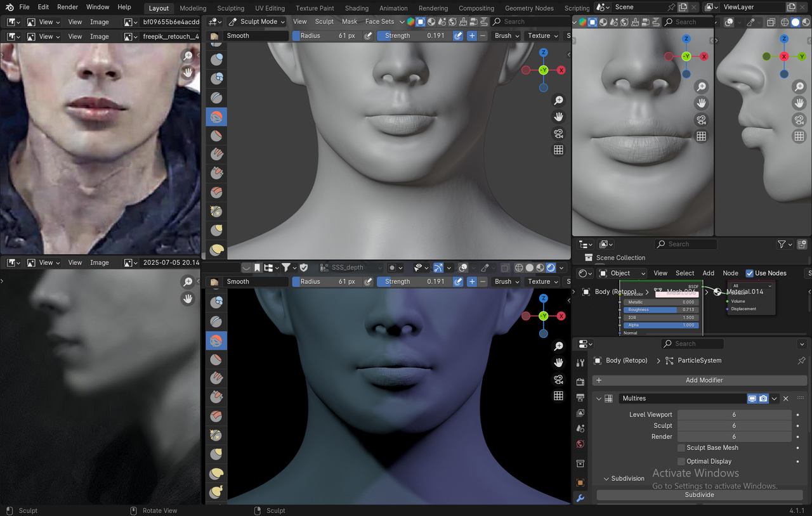
Task: Remove Multires modifier with the X icon
Action: pyautogui.click(x=785, y=398)
